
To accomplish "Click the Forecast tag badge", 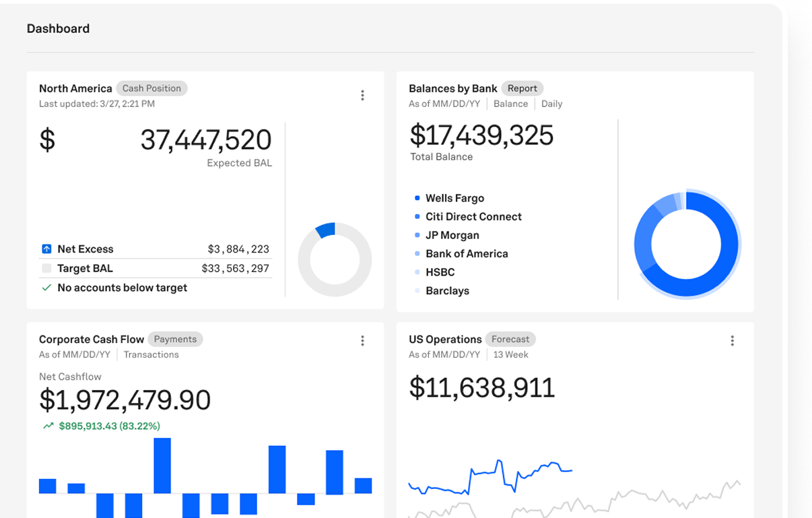I will pos(510,339).
